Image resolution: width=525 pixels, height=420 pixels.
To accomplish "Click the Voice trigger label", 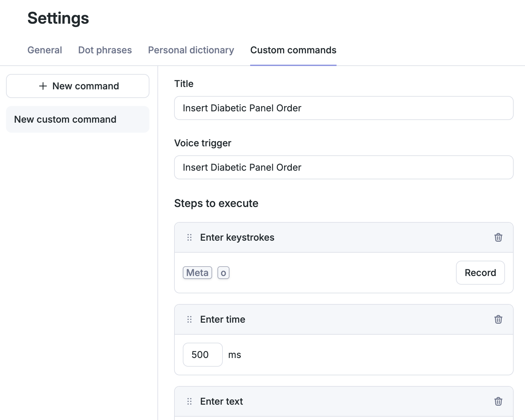I will (x=203, y=143).
